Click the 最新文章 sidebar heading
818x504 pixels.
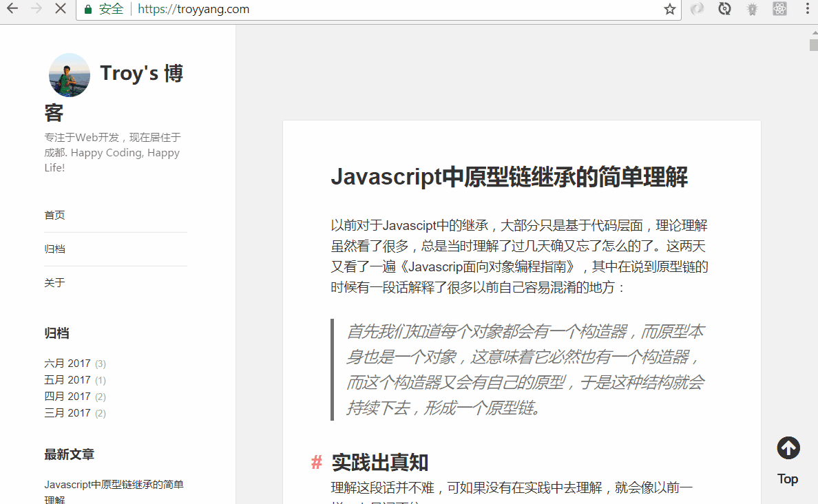[70, 454]
